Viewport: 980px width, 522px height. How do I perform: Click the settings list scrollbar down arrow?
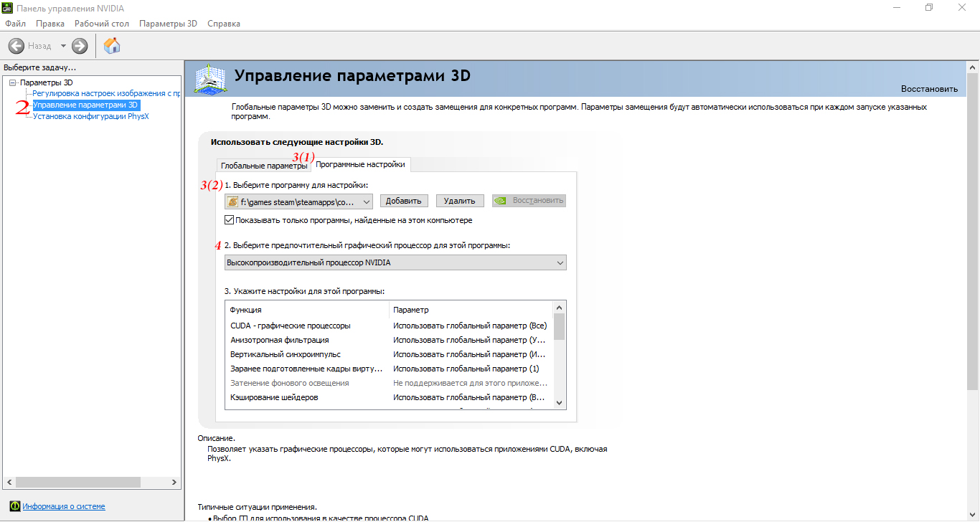pyautogui.click(x=560, y=403)
